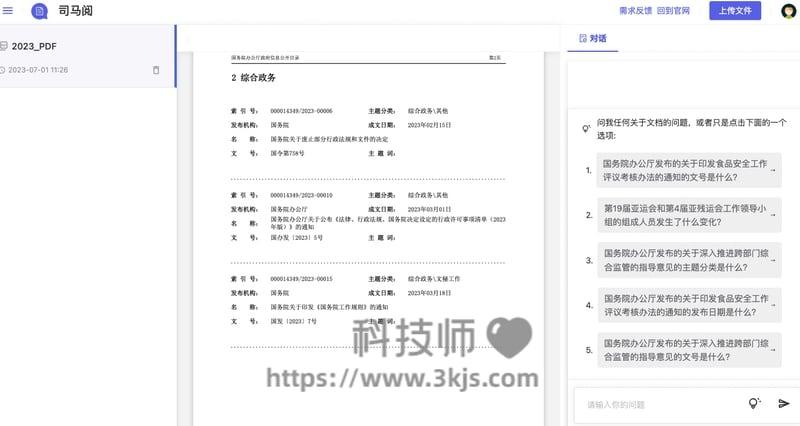Open 回到官网 link

pyautogui.click(x=673, y=11)
